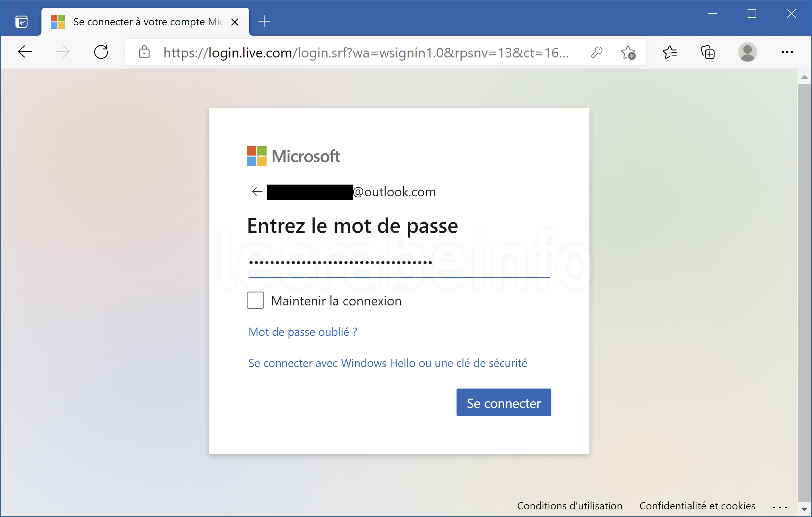
Task: Maximize the browser window
Action: click(752, 14)
